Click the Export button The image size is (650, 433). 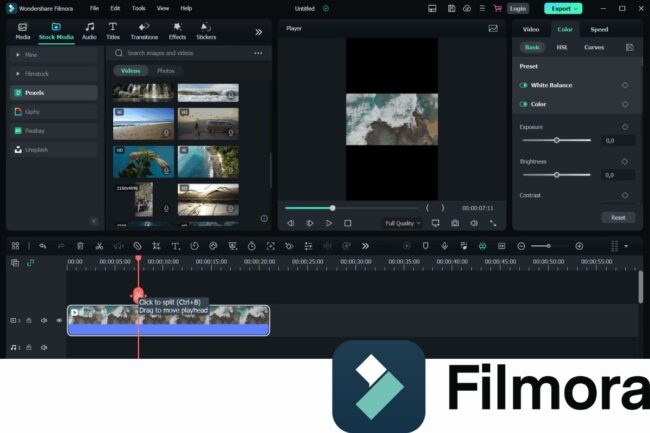(562, 8)
